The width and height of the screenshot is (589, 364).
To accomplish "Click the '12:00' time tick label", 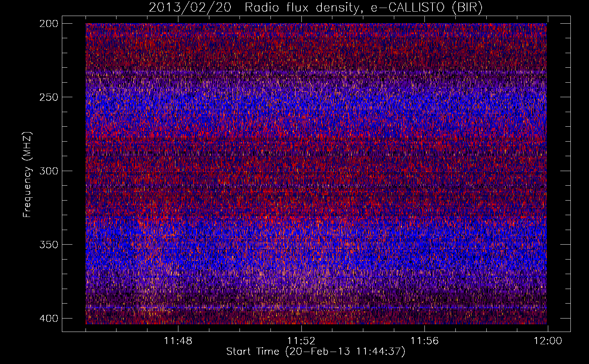I will 548,341.
